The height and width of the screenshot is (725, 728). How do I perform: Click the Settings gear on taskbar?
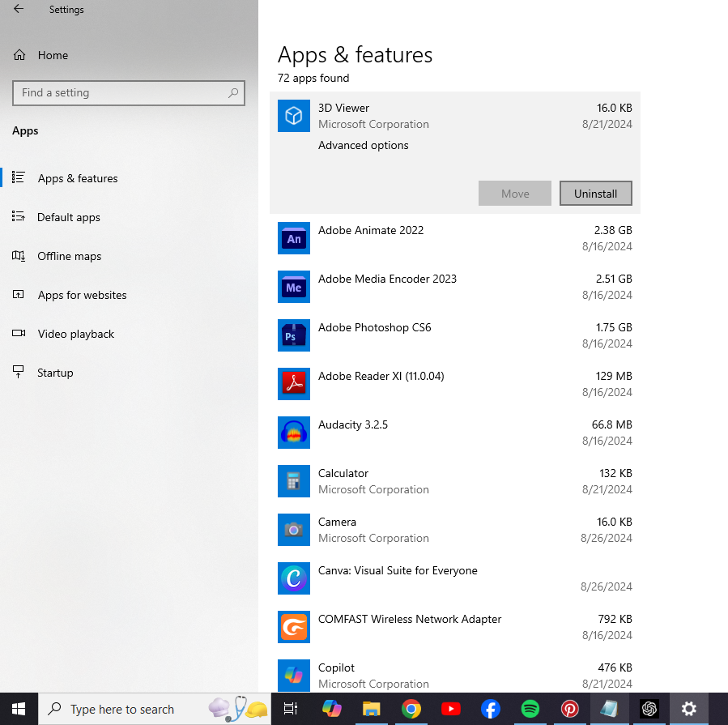click(x=689, y=709)
